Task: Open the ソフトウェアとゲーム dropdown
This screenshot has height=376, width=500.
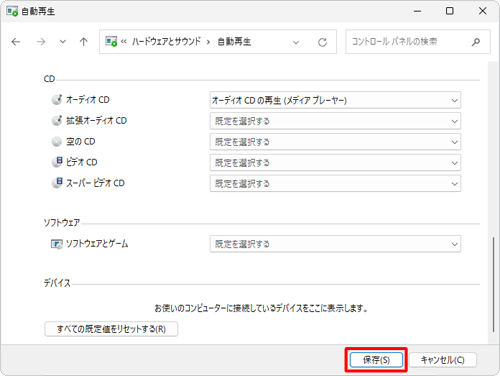Action: pyautogui.click(x=335, y=244)
